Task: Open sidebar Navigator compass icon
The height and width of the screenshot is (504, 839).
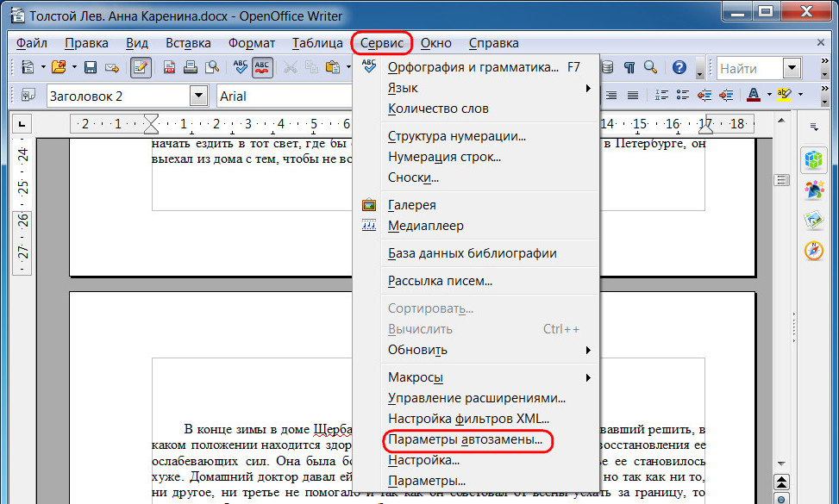Action: pyautogui.click(x=814, y=251)
